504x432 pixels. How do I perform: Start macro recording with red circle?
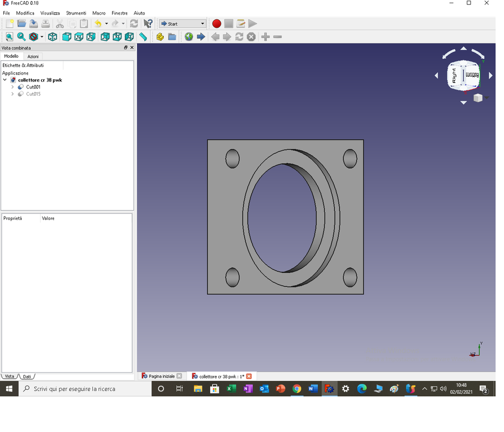tap(217, 24)
